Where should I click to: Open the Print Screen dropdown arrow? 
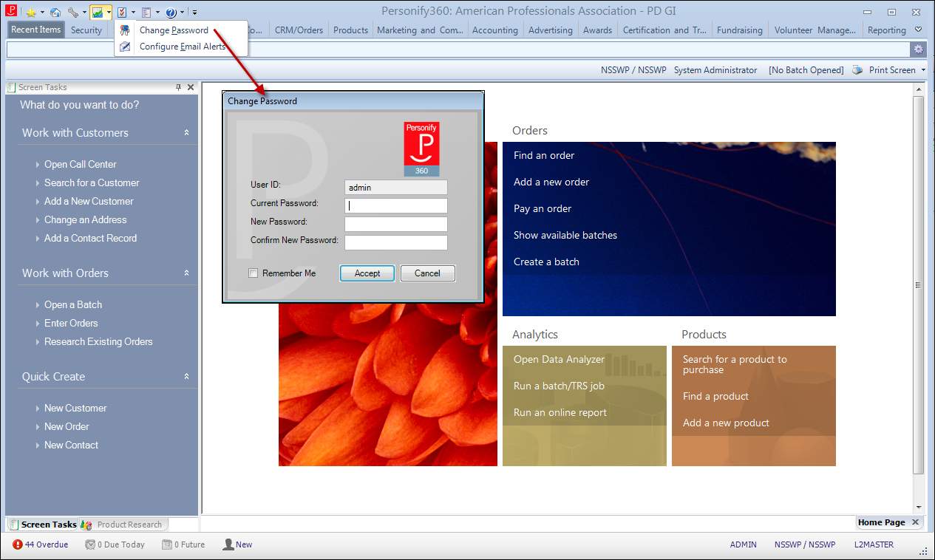(x=922, y=70)
